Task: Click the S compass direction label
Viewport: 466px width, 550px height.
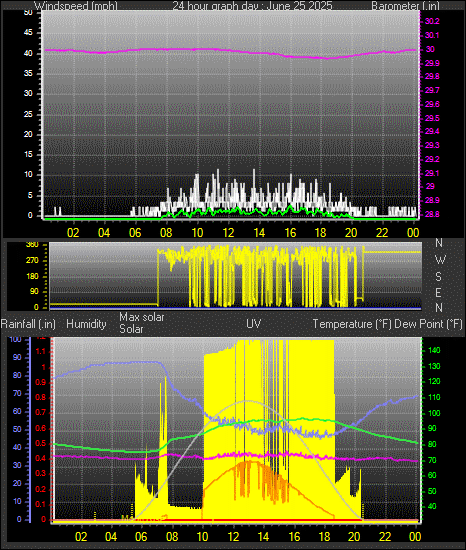Action: click(438, 277)
